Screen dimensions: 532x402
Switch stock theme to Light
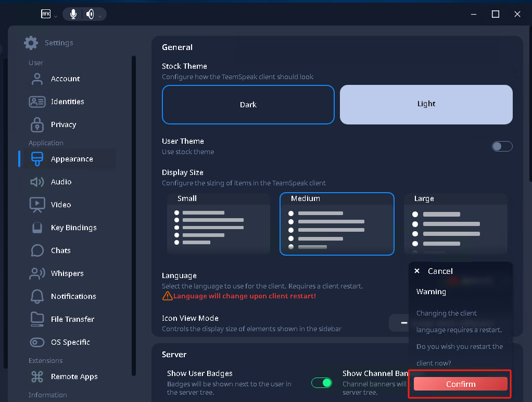pyautogui.click(x=426, y=104)
